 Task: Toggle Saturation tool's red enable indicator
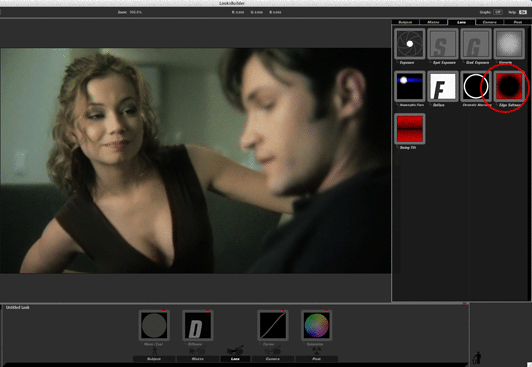coord(326,311)
